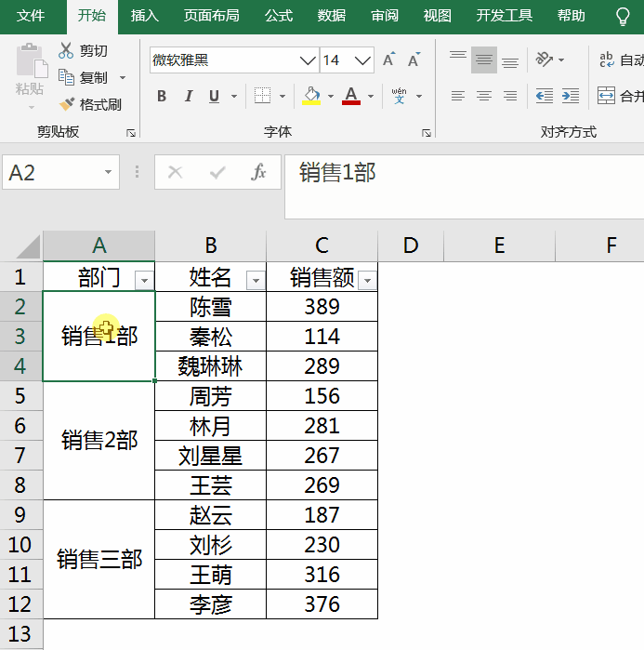Switch to the 公式 (Formulas) tab
Image resolution: width=644 pixels, height=650 pixels.
pyautogui.click(x=279, y=16)
